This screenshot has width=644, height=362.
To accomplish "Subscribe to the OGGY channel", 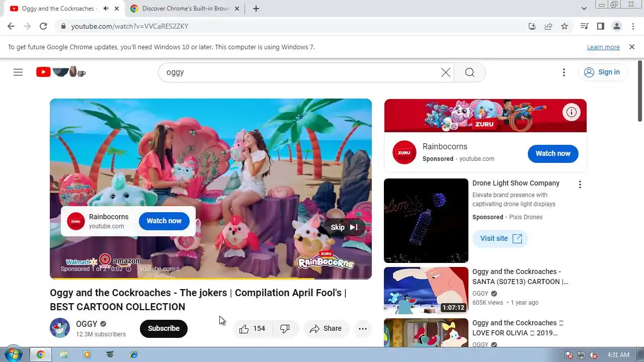I will (164, 328).
